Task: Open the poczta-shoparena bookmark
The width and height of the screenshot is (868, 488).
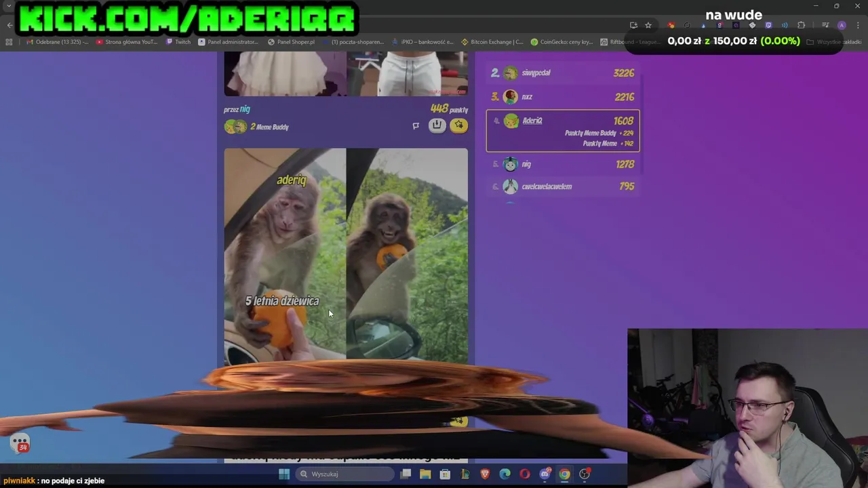Action: pos(353,42)
